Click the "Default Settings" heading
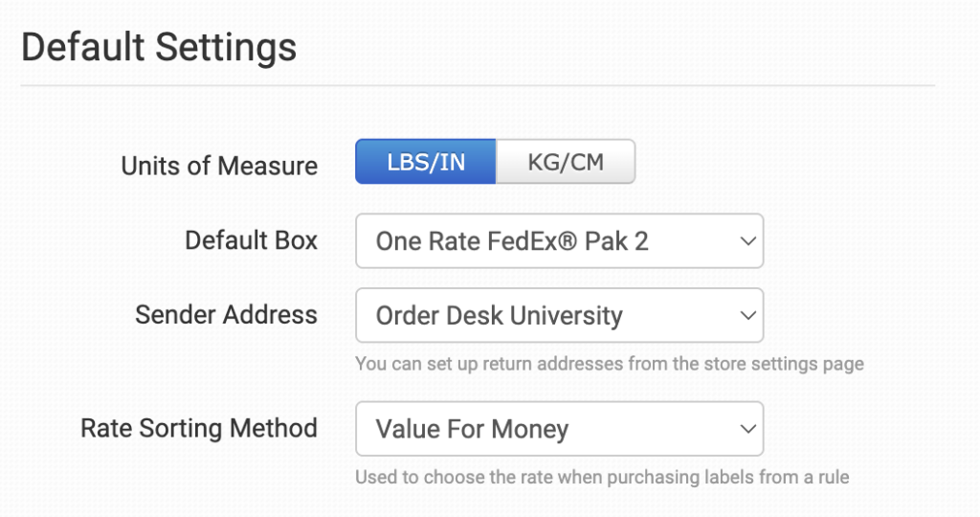This screenshot has height=517, width=980. tap(159, 47)
